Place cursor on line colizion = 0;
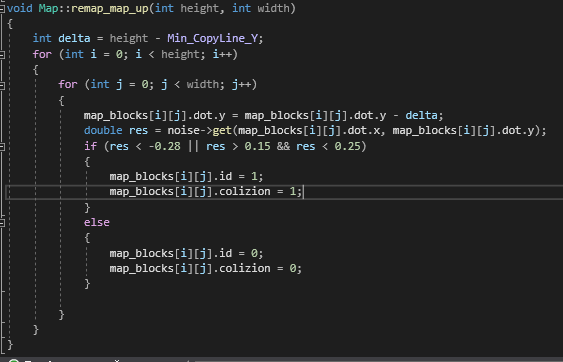Viewport: 563px width, 362px height. [x=206, y=269]
